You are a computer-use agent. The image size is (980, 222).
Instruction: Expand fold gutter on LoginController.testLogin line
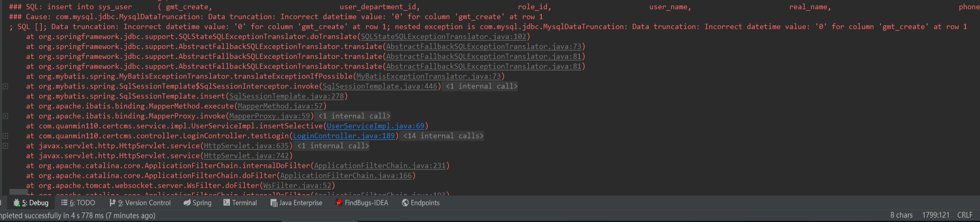click(x=5, y=135)
